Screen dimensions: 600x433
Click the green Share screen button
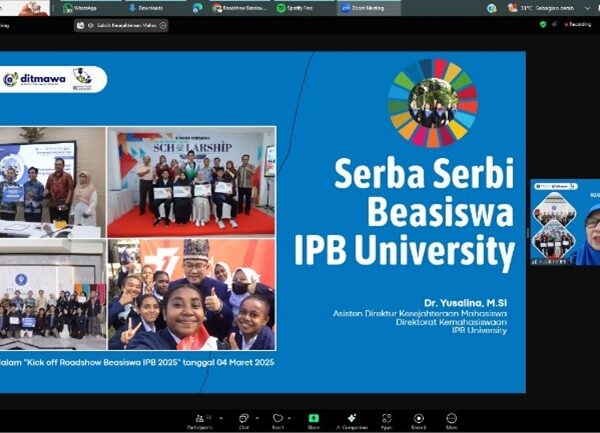tap(313, 422)
